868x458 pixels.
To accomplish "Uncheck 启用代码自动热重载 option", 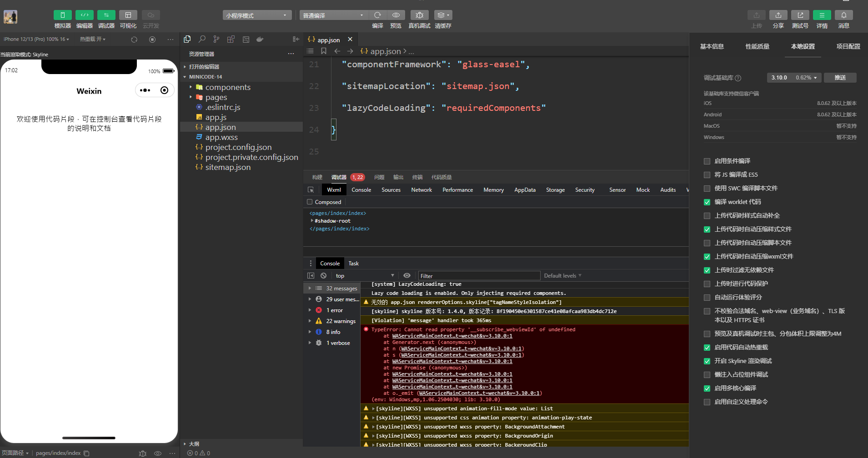I will 707,348.
